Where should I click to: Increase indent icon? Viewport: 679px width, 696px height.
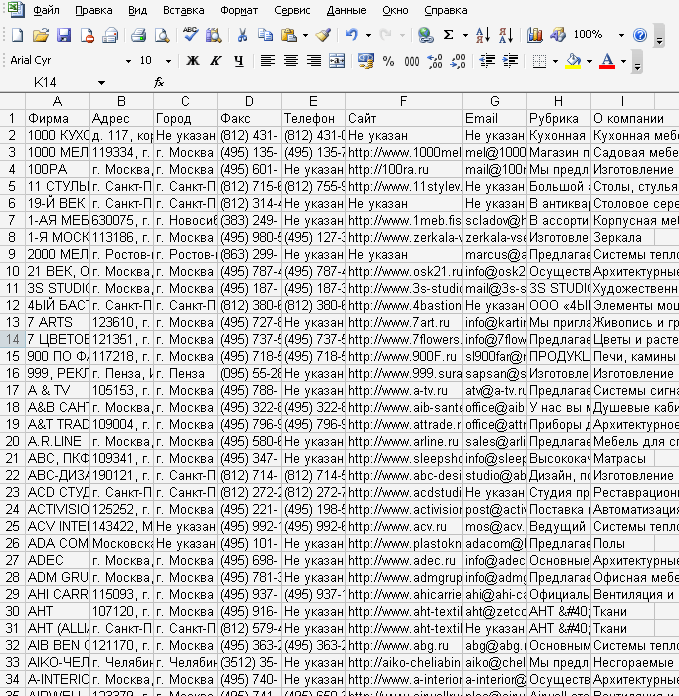pos(510,61)
